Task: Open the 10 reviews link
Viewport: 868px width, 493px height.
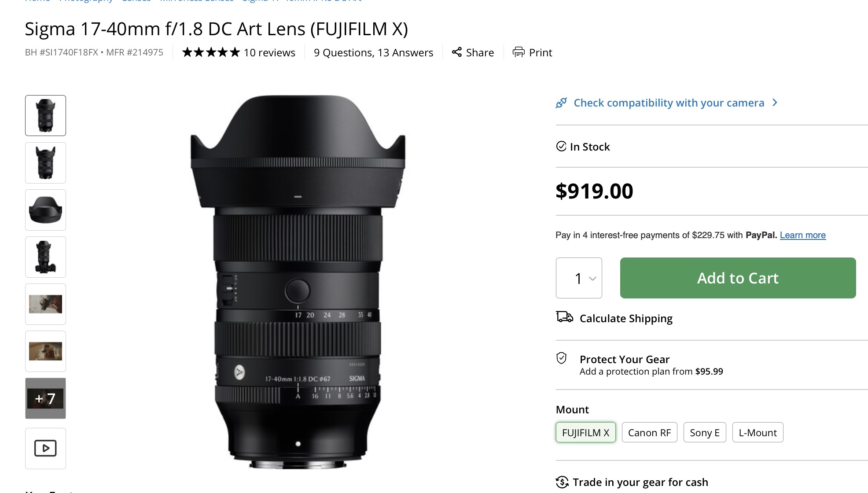Action: pos(269,53)
